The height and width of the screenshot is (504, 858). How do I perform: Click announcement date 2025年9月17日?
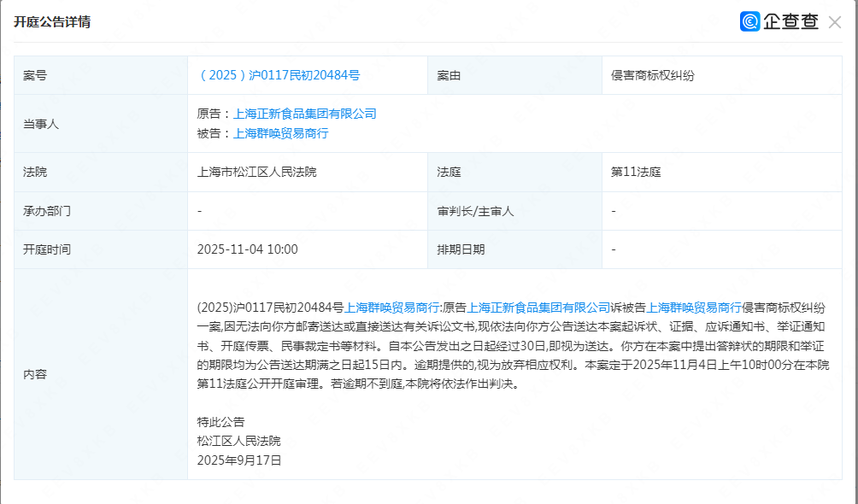(x=238, y=460)
